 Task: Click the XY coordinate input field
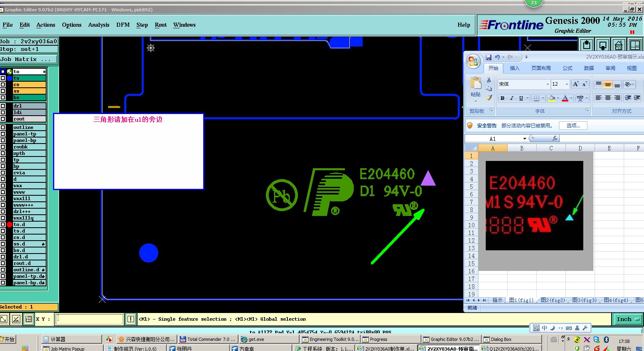point(89,319)
